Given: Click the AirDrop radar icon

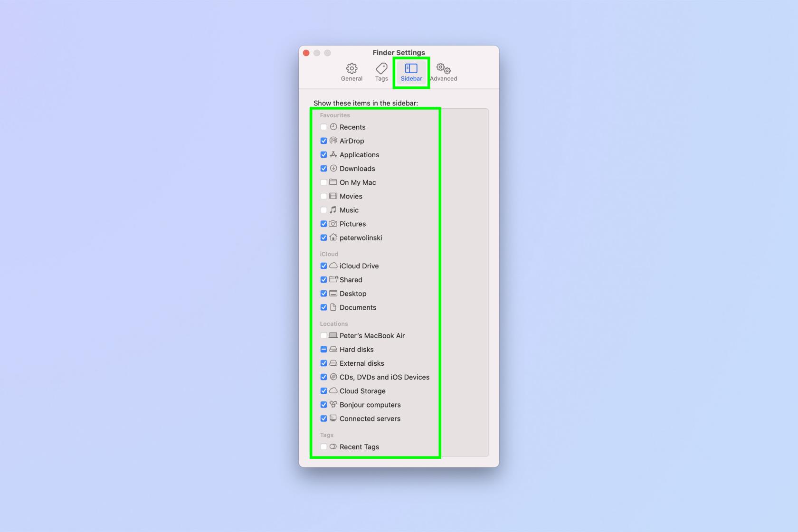Looking at the screenshot, I should (x=333, y=141).
